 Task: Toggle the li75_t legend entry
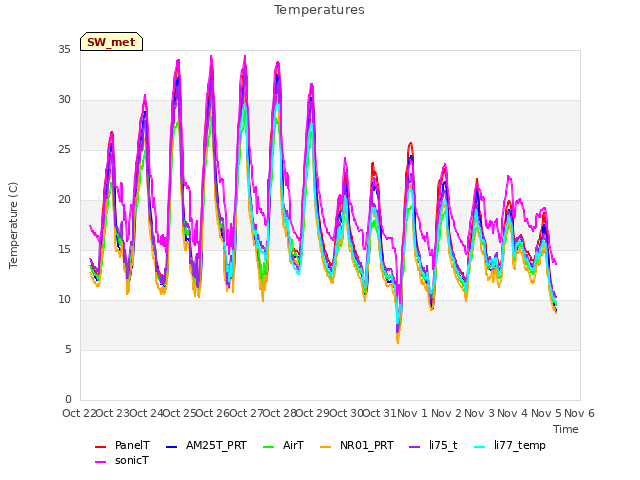point(433,445)
